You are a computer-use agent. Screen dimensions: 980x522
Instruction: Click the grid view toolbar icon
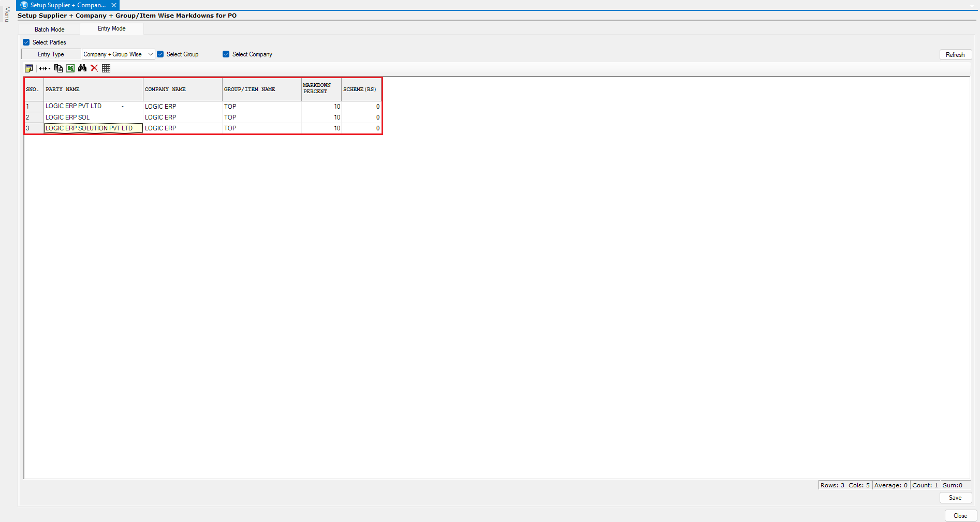tap(106, 68)
